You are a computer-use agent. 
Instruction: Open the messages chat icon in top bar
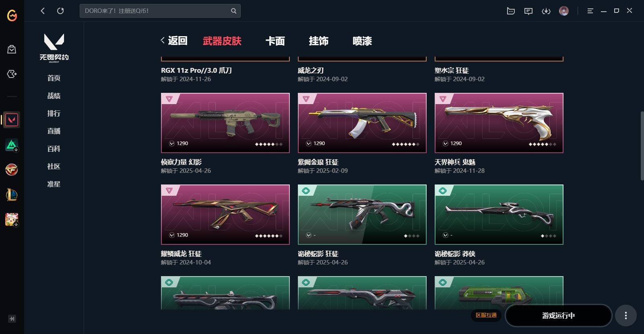[x=528, y=11]
